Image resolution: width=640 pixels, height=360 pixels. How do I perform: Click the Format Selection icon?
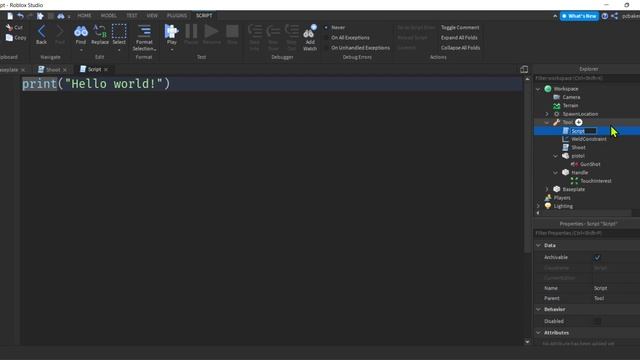point(144,31)
